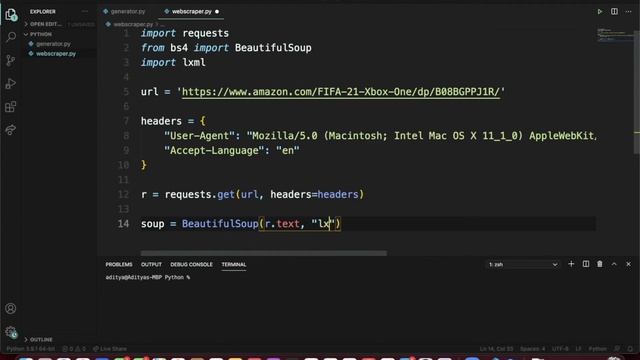Click the "Accept-Language" key on line 9
The height and width of the screenshot is (360, 640).
(214, 151)
